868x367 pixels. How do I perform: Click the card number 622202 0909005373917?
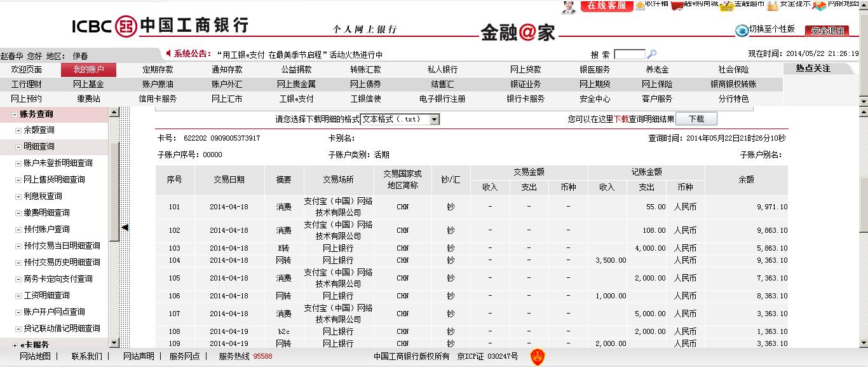coord(221,138)
